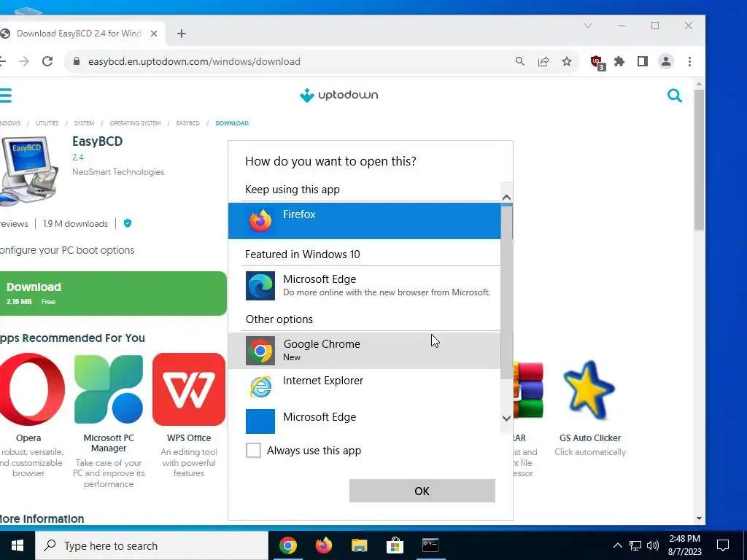Open the EASYBCD breadcrumb link
Image resolution: width=747 pixels, height=560 pixels.
[188, 123]
